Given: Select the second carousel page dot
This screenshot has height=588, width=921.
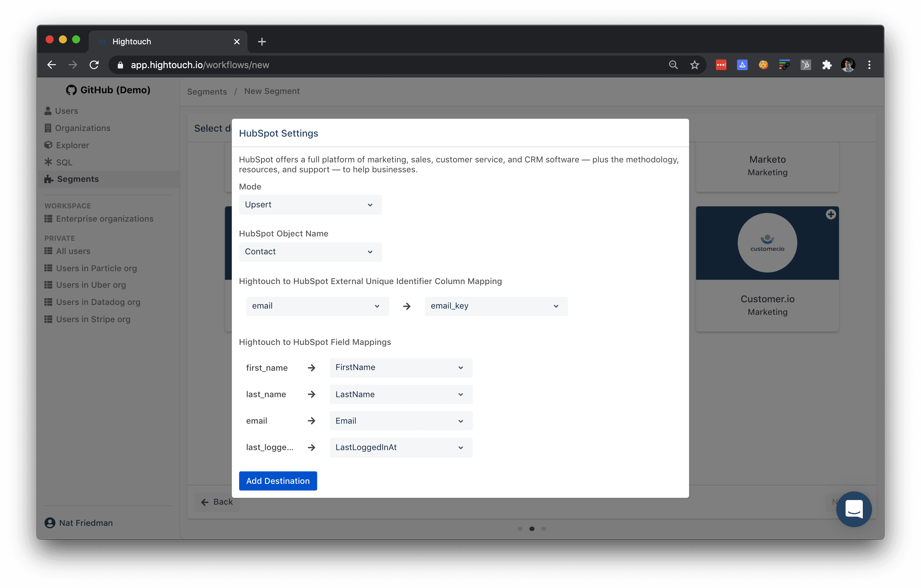Looking at the screenshot, I should (532, 529).
